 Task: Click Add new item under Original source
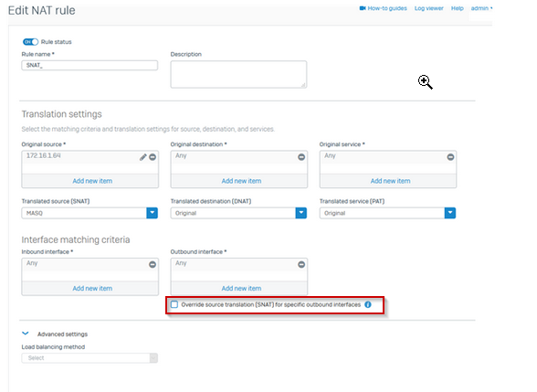92,181
